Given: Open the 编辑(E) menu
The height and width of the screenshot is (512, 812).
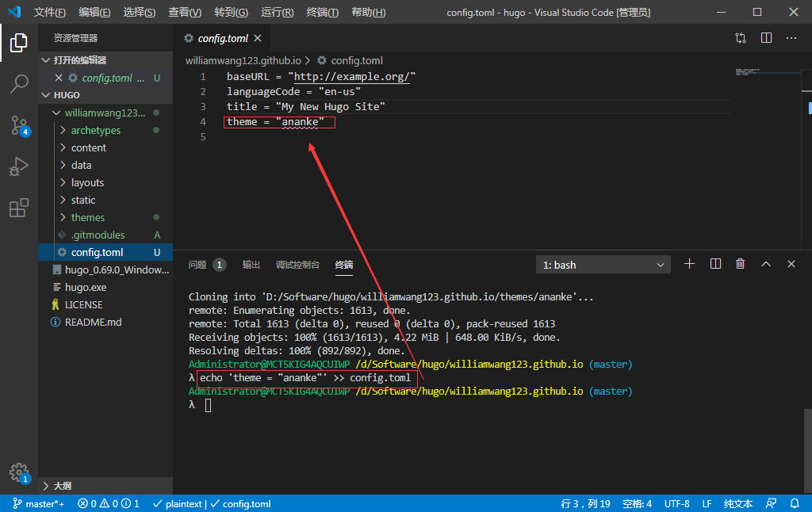Looking at the screenshot, I should point(94,12).
